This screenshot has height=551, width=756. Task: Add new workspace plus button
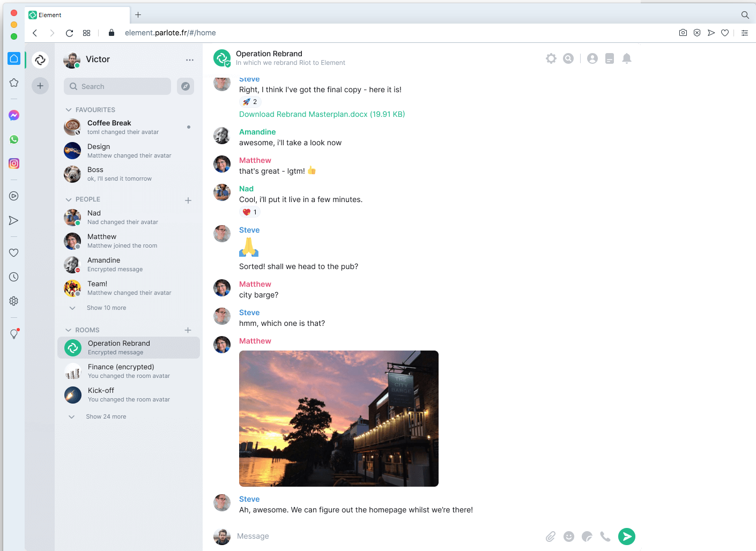[x=40, y=86]
